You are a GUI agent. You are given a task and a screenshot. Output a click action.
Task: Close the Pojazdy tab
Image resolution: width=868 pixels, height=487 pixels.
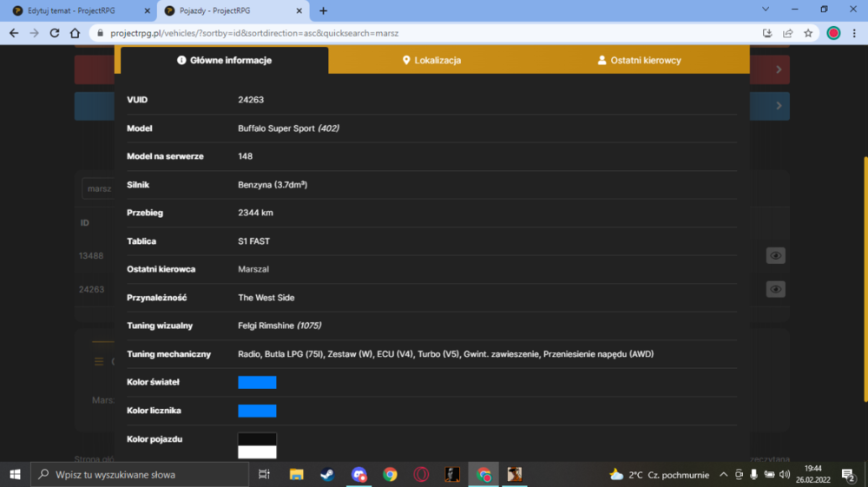coord(299,10)
